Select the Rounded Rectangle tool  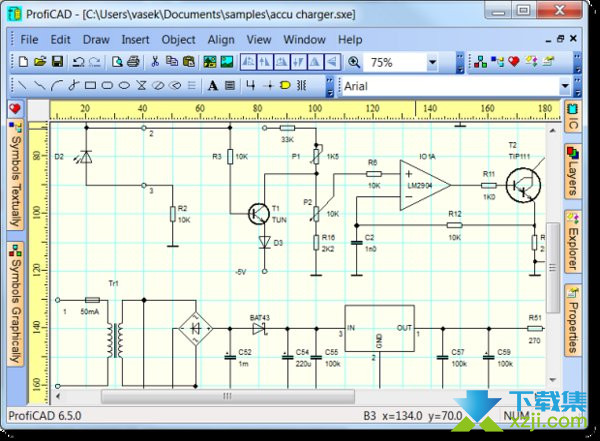click(x=107, y=85)
